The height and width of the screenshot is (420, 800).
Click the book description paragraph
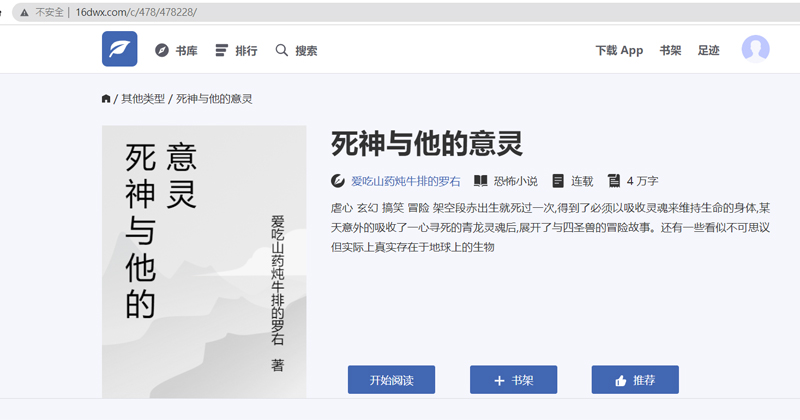click(551, 228)
